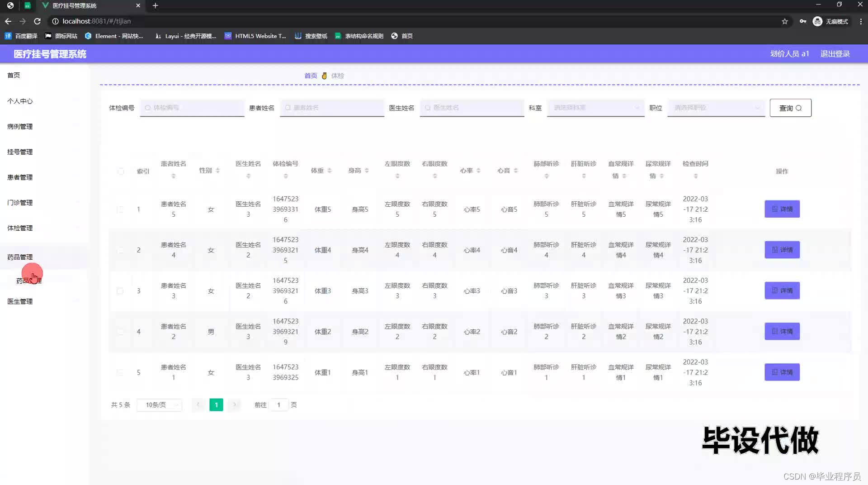Open 详情 for 患者姓名3 row
868x485 pixels.
tap(782, 290)
